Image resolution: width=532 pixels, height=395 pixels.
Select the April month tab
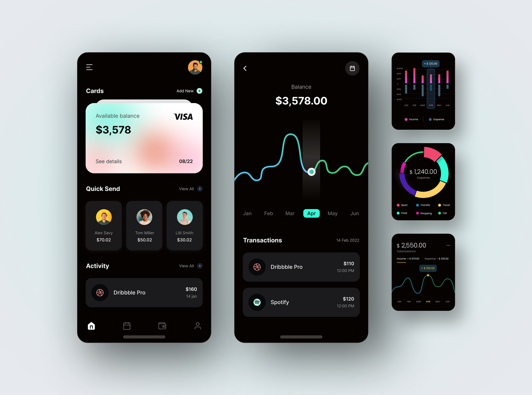[x=311, y=213]
